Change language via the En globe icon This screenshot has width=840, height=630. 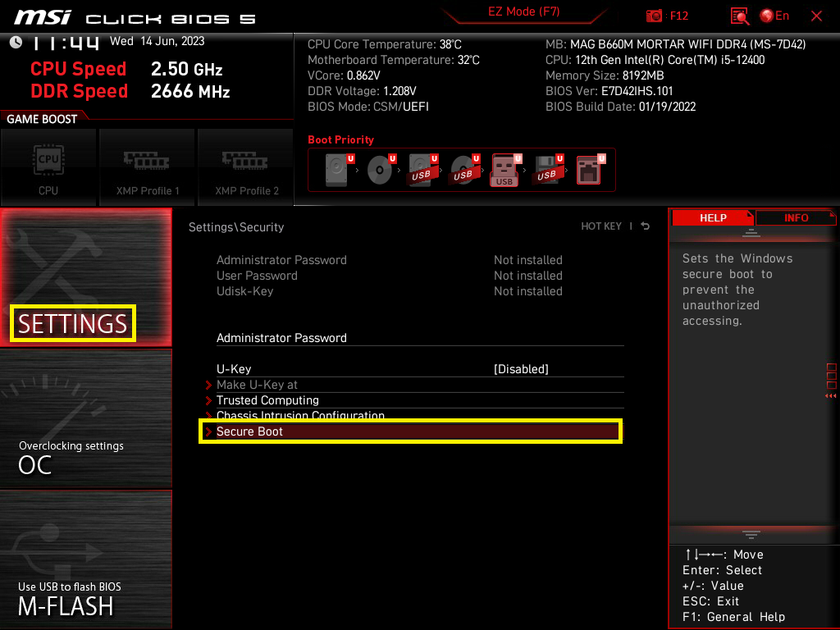[x=774, y=16]
